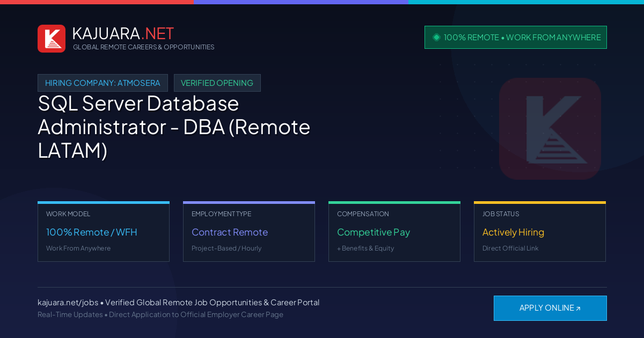
Task: Open the Employment Type card
Action: 249,232
